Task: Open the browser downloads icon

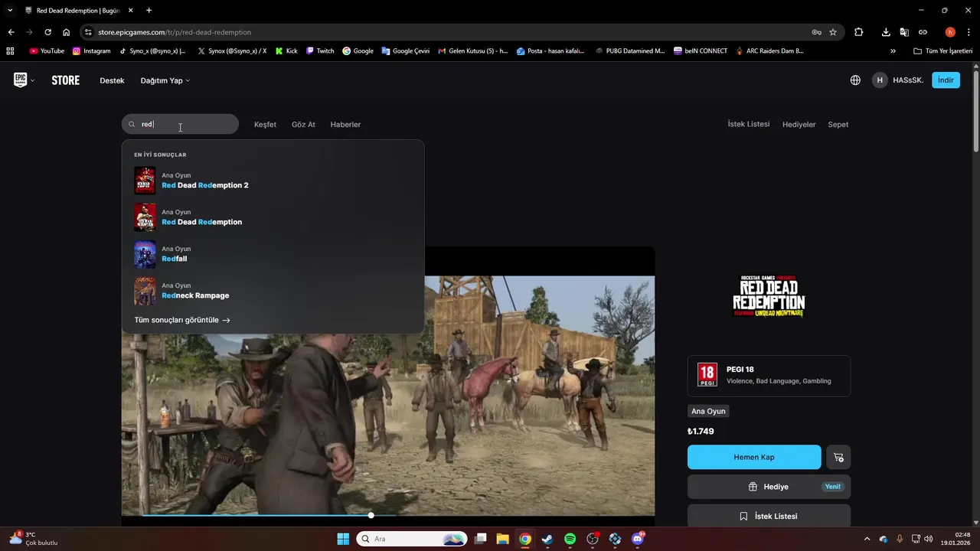Action: click(x=886, y=32)
